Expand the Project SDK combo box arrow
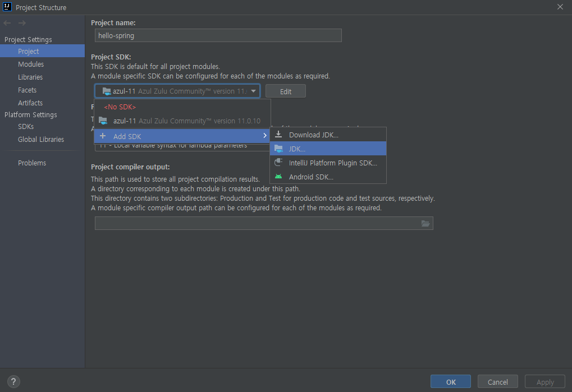The height and width of the screenshot is (392, 572). point(254,91)
